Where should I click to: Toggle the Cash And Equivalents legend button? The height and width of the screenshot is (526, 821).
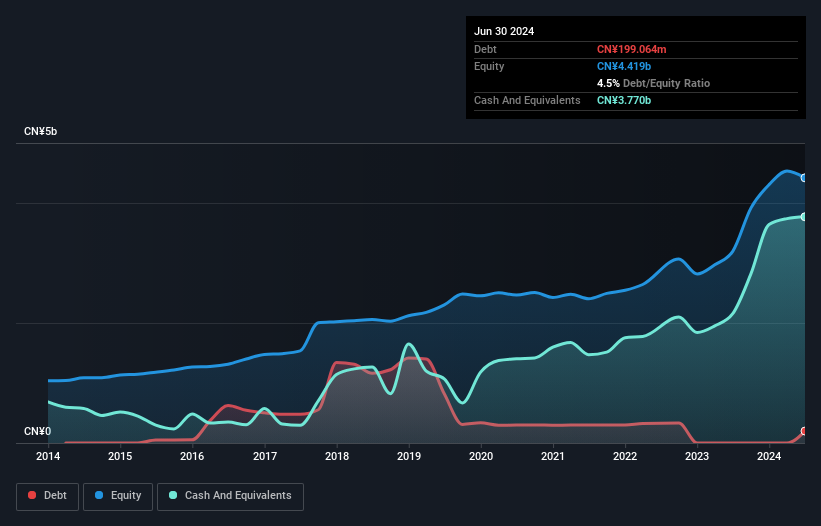click(230, 496)
